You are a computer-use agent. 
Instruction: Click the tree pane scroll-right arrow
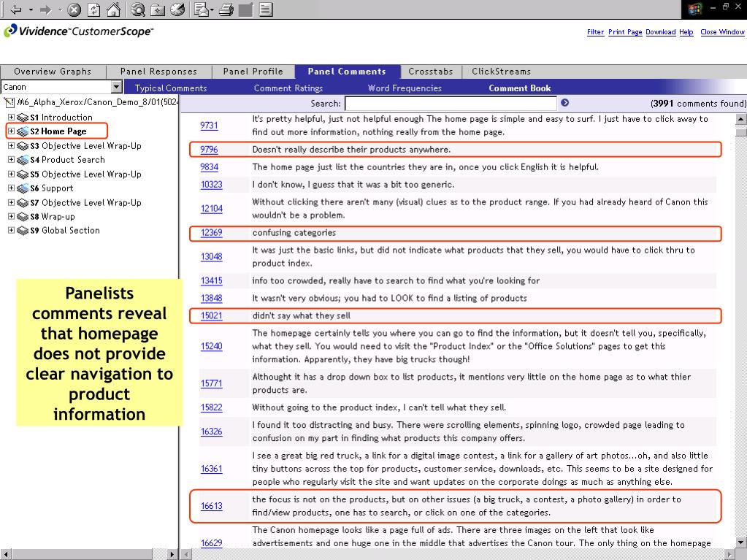[172, 554]
